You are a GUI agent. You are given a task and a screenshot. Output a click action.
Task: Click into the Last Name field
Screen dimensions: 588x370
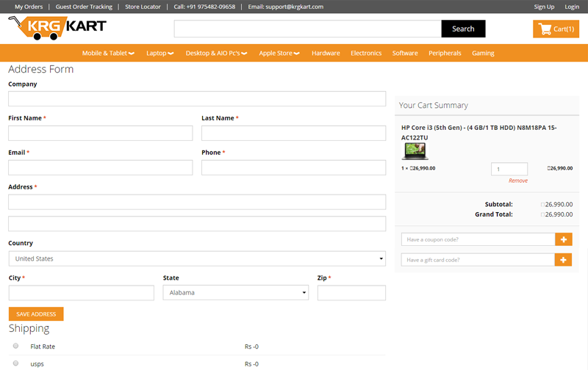click(293, 133)
